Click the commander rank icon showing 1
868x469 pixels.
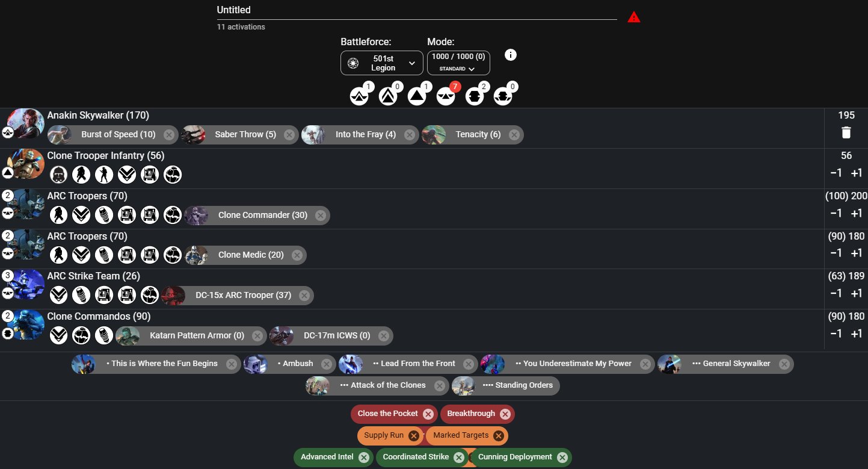point(359,95)
